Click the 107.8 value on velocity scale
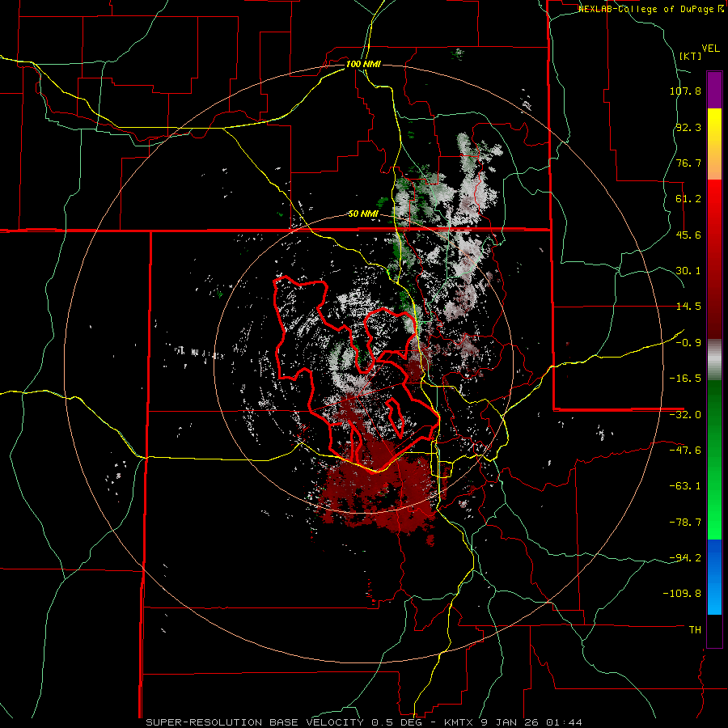The width and height of the screenshot is (728, 728). coord(685,91)
